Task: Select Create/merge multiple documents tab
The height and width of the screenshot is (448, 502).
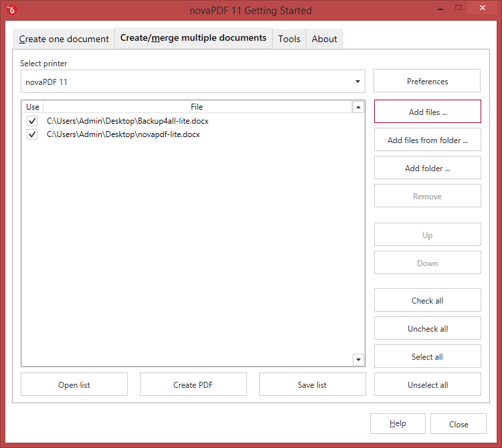Action: (x=193, y=37)
